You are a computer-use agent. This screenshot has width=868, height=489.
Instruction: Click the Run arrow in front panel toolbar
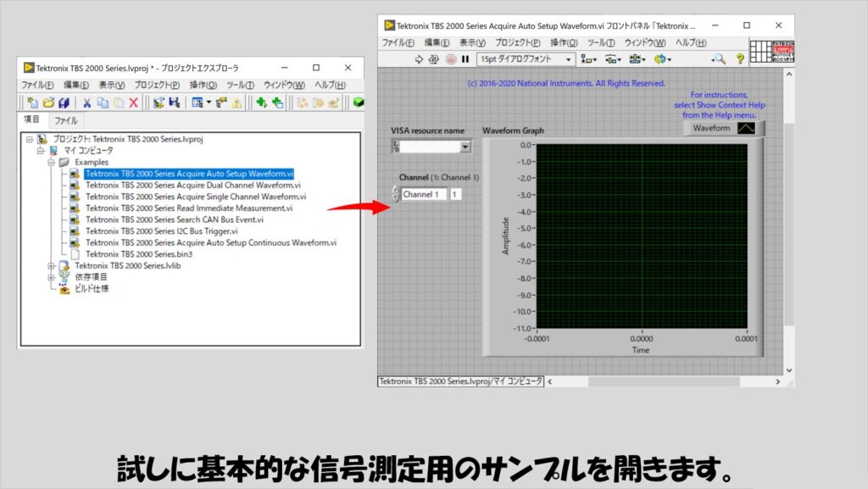click(419, 58)
